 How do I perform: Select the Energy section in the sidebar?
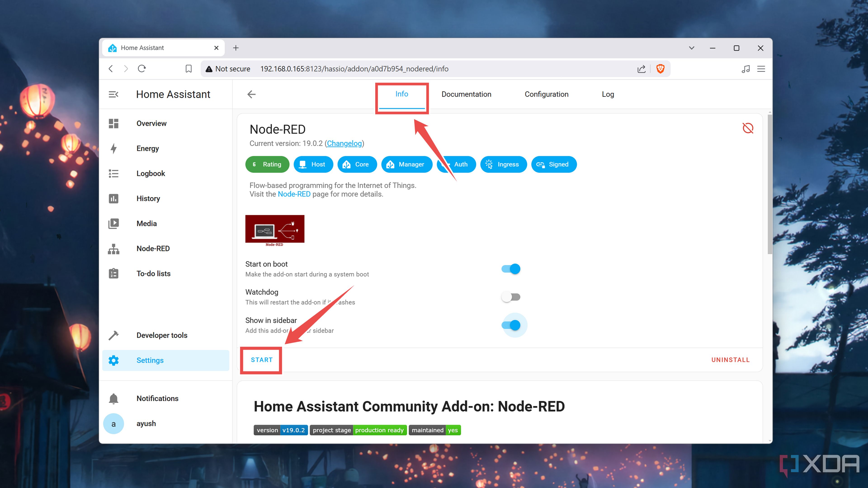click(148, 148)
